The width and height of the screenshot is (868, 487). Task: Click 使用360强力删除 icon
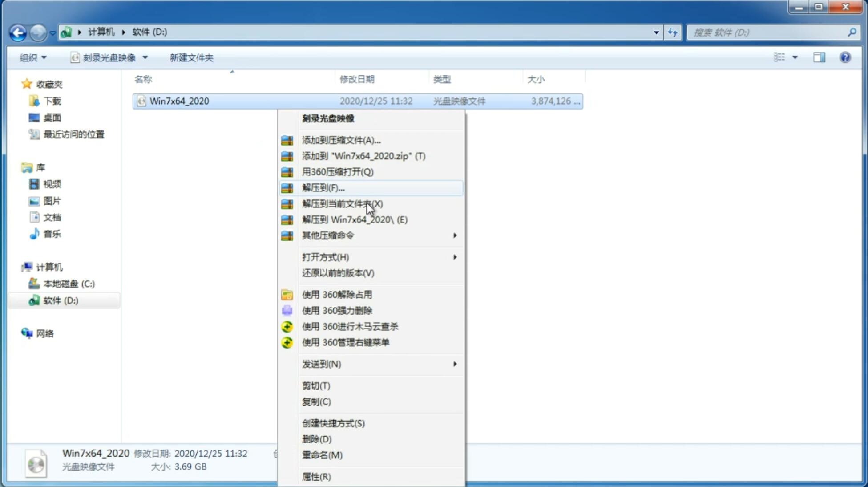tap(288, 310)
